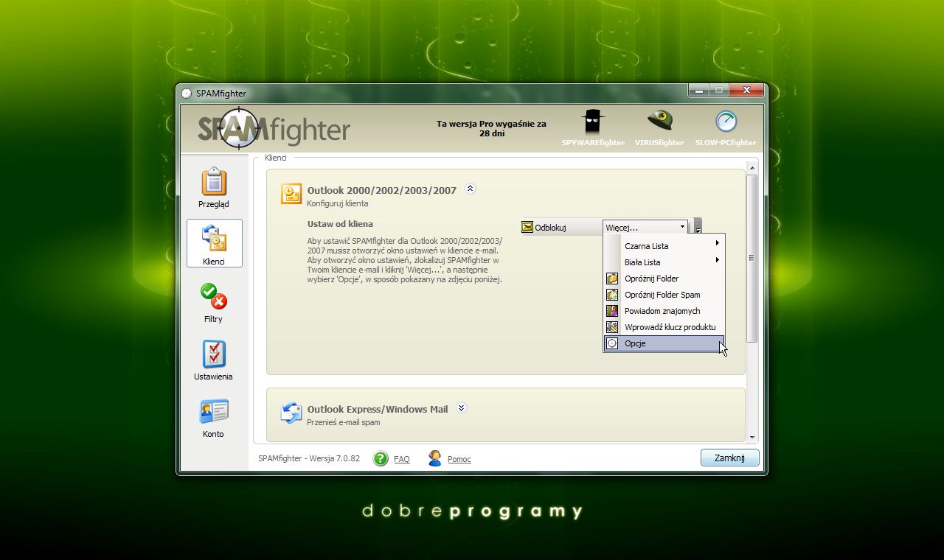Click the SPAMfighter logo
Viewport: 944px width, 560px height.
[x=274, y=129]
